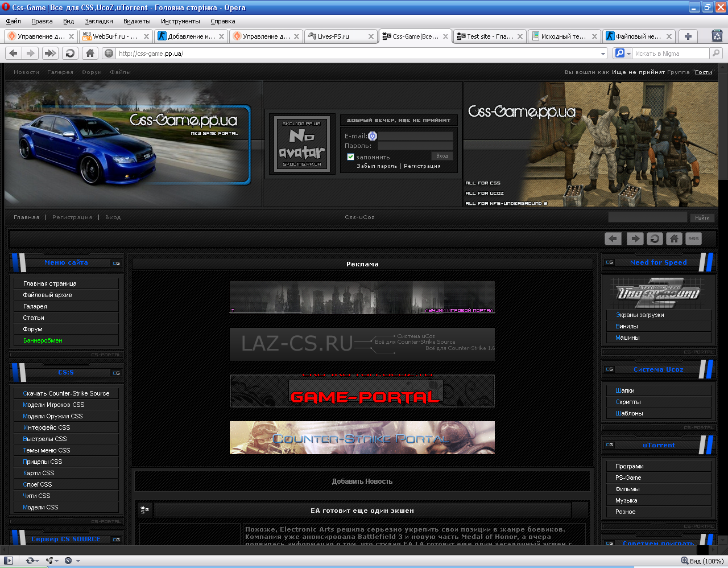Open the Регистрация link in login box

click(422, 166)
